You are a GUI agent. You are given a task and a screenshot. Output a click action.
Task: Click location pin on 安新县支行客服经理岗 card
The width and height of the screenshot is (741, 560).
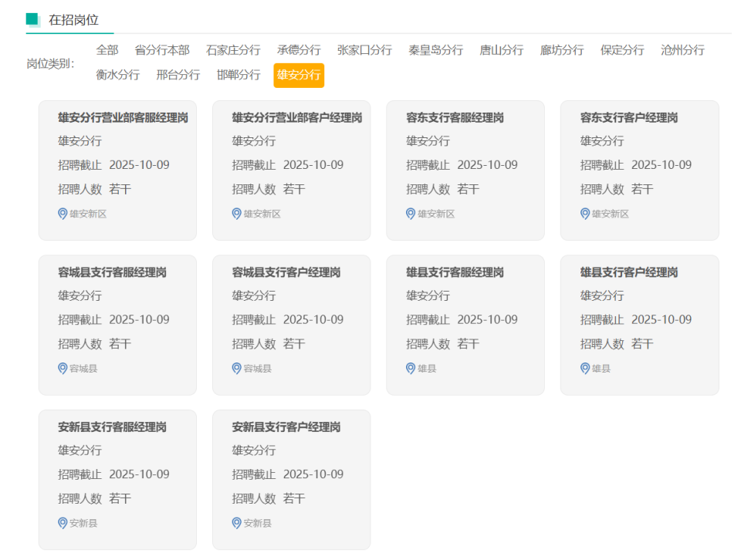[63, 523]
